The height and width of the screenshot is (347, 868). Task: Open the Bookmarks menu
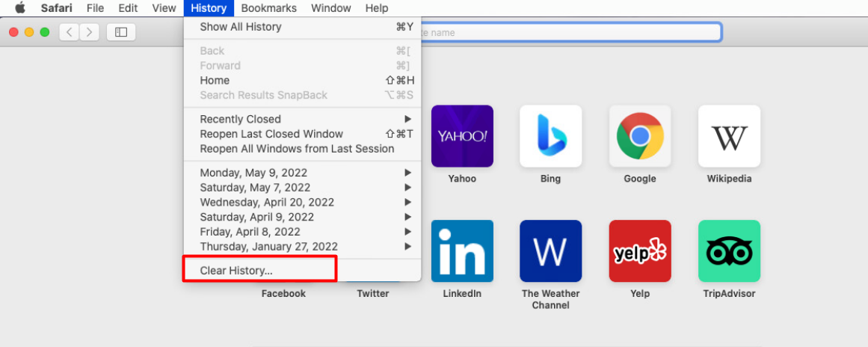[269, 8]
